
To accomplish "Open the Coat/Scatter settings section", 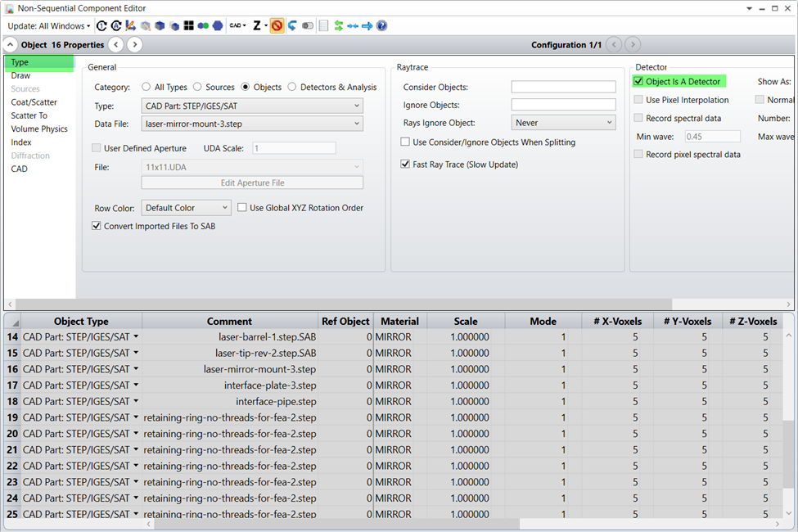I will point(34,102).
